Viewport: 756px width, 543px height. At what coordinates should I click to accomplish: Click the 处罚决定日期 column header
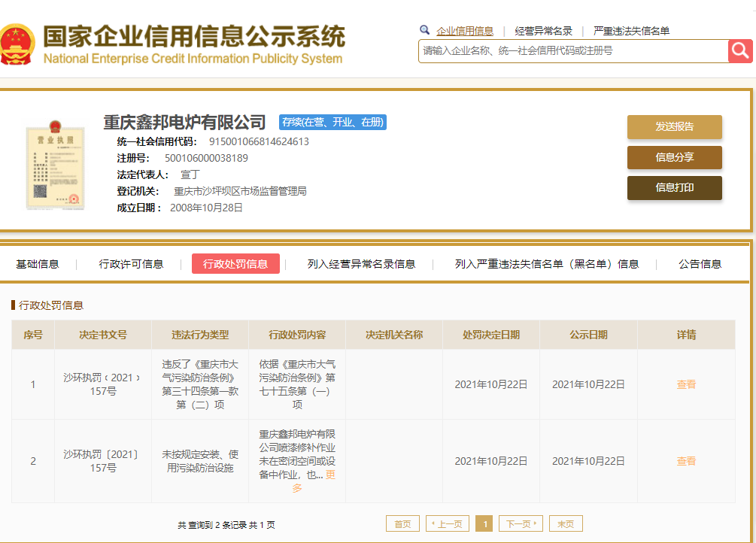(x=491, y=335)
